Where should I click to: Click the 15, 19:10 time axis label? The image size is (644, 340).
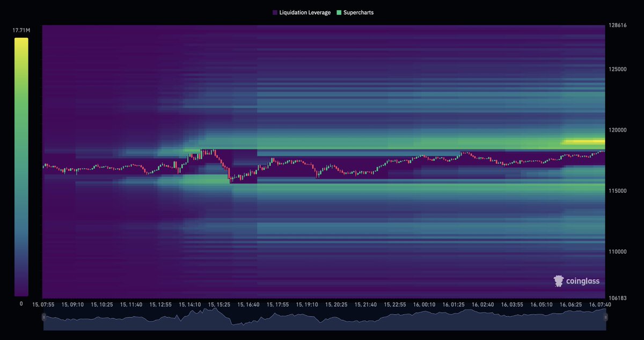(308, 305)
